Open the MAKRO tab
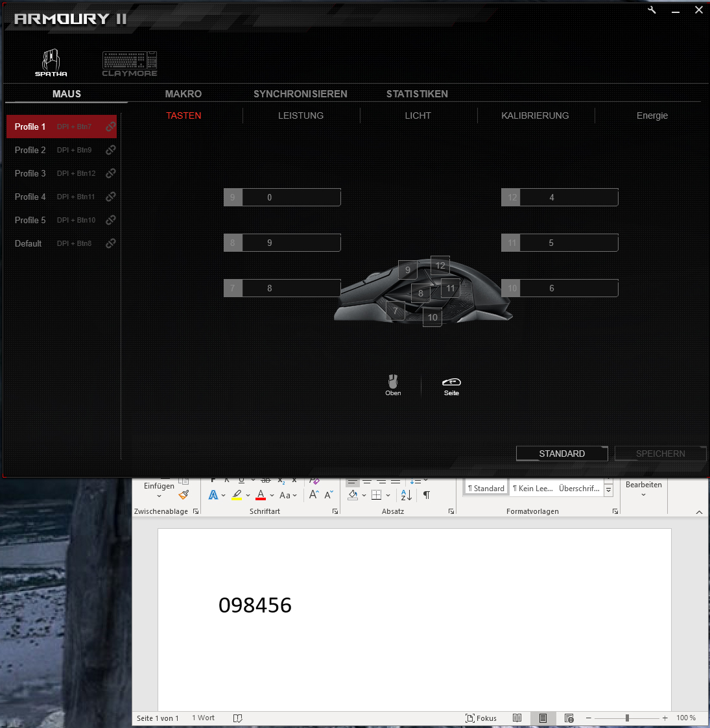 point(183,94)
